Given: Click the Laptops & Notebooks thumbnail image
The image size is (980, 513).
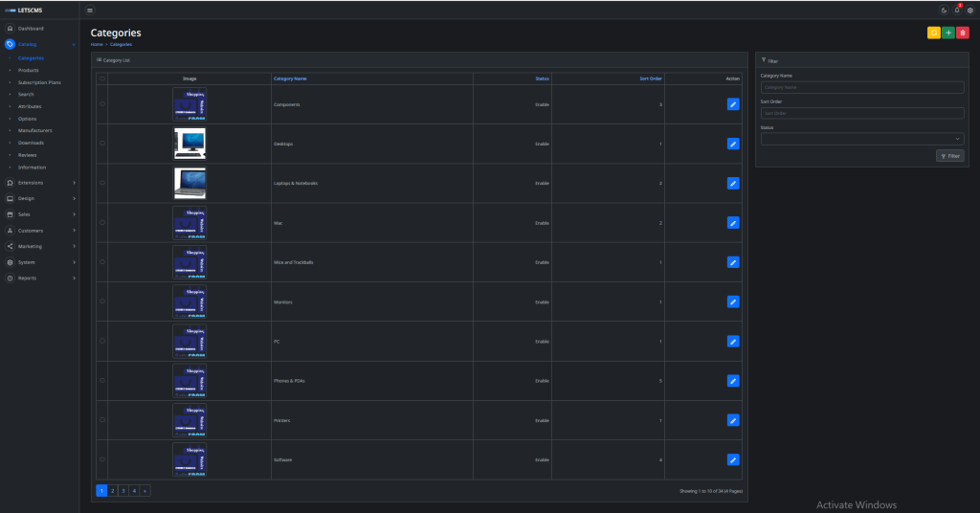Looking at the screenshot, I should 189,183.
